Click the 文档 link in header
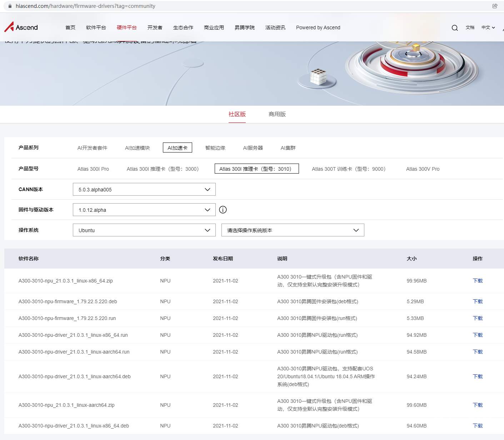The width and height of the screenshot is (504, 440). (x=470, y=27)
